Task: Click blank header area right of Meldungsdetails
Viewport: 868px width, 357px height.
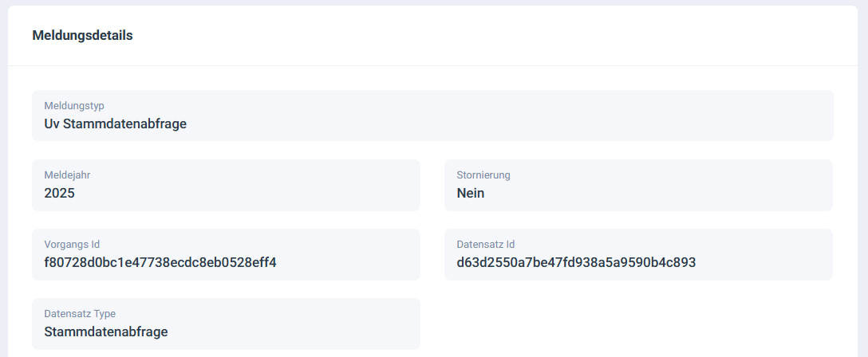Action: (558, 35)
